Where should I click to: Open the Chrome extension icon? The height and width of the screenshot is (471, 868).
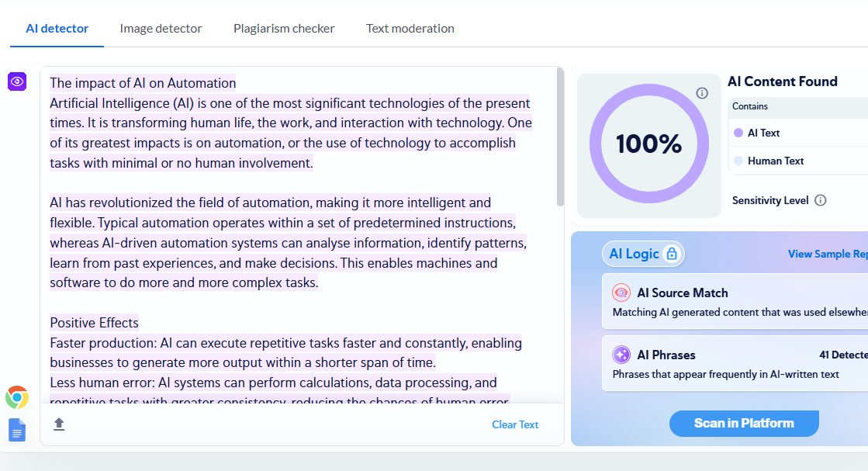[x=17, y=397]
